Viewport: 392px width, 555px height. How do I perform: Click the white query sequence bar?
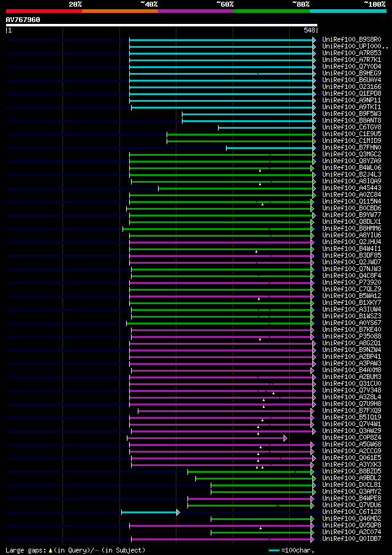click(x=162, y=25)
